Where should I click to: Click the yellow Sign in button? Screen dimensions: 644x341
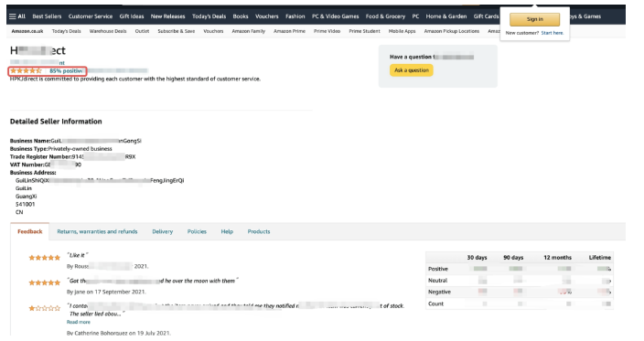click(534, 19)
